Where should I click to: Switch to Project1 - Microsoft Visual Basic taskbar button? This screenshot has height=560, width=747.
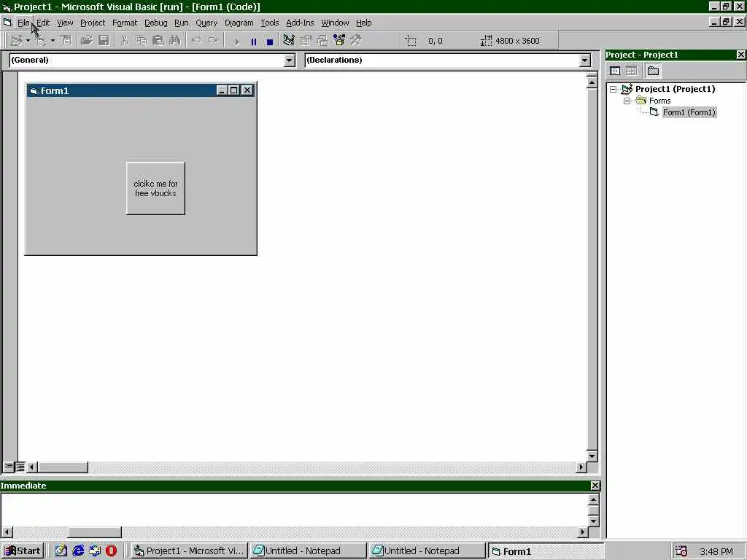point(189,551)
